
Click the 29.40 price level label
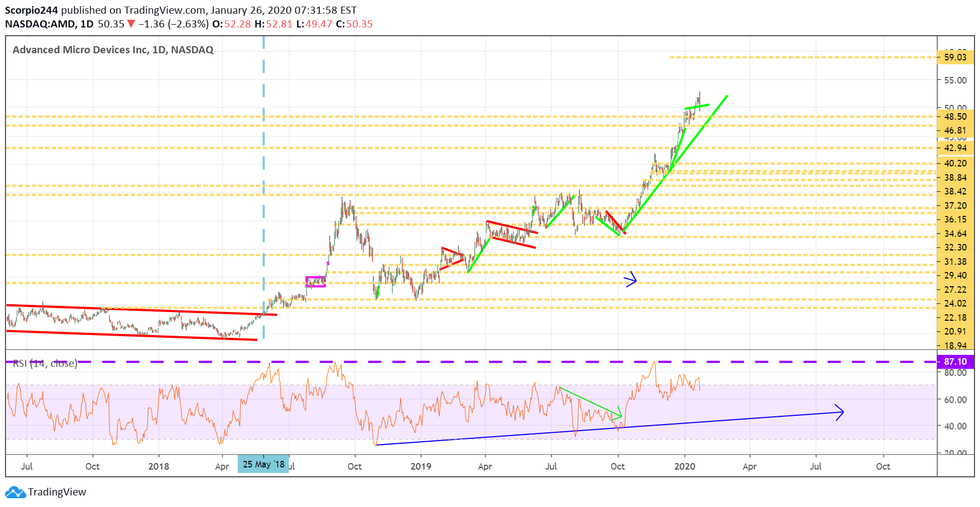[x=955, y=275]
